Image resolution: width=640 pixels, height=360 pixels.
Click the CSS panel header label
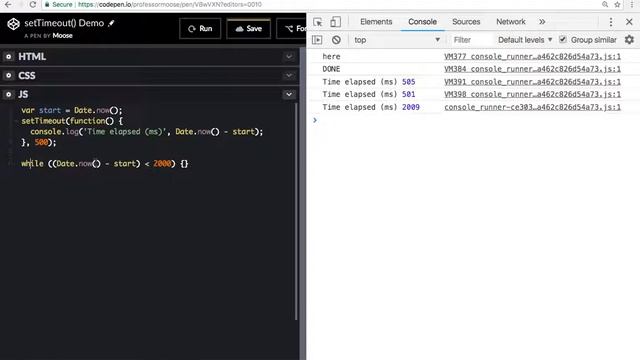pyautogui.click(x=27, y=76)
